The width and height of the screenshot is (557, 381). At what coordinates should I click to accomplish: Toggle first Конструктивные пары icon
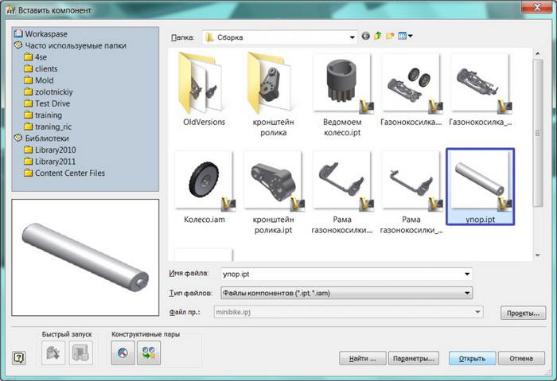pos(123,353)
